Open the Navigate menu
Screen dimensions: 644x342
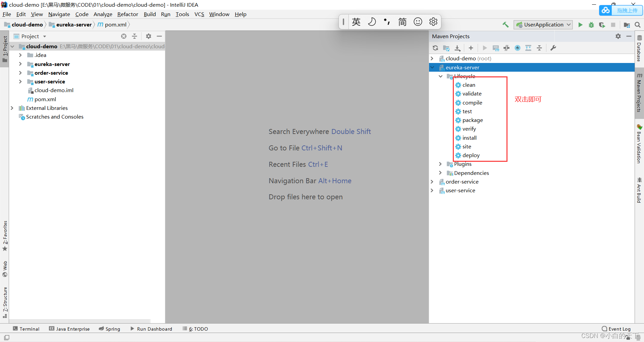click(x=59, y=14)
